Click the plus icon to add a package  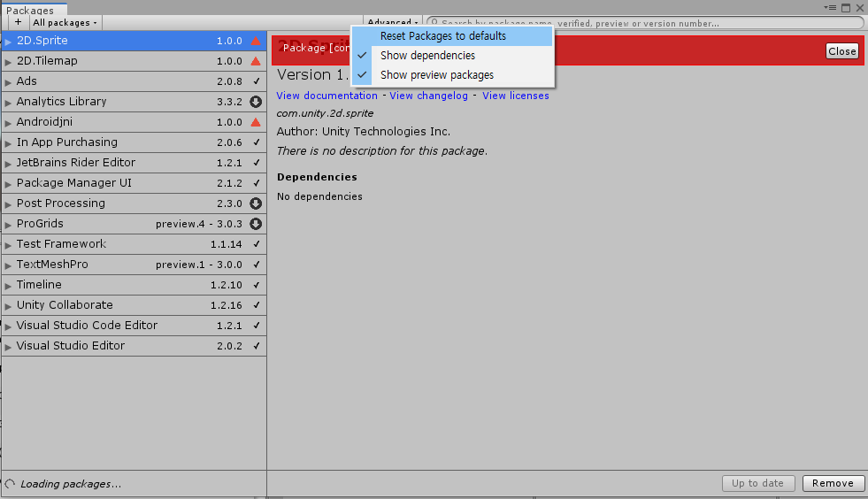[19, 22]
